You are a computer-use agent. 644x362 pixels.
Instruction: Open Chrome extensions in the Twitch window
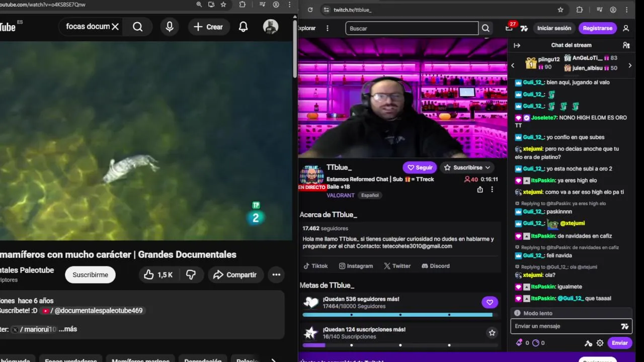[580, 10]
